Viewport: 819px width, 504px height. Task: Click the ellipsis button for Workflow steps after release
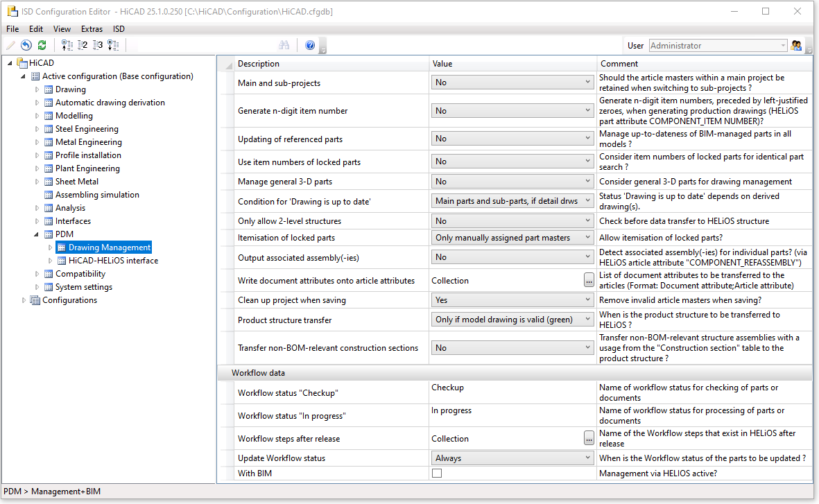click(x=588, y=438)
